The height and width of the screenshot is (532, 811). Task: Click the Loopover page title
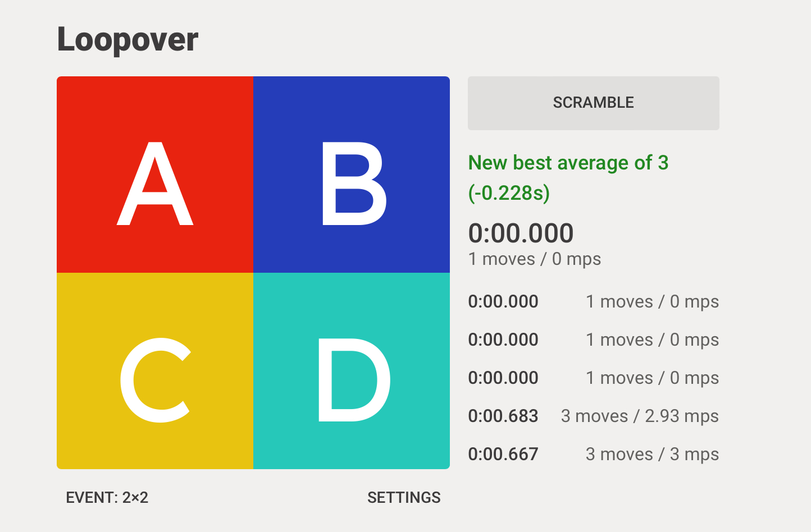point(127,40)
